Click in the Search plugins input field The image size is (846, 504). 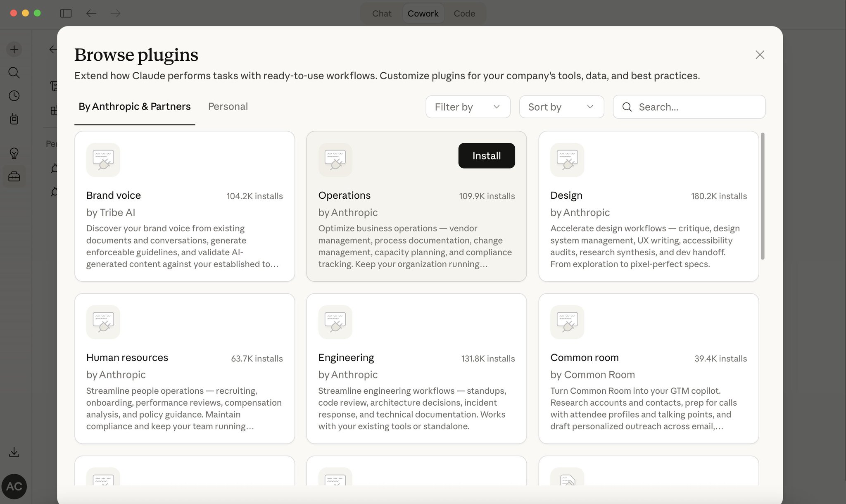point(689,107)
